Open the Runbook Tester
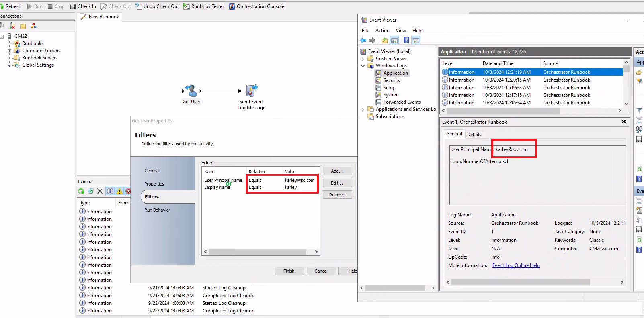Image resolution: width=644 pixels, height=318 pixels. (204, 6)
